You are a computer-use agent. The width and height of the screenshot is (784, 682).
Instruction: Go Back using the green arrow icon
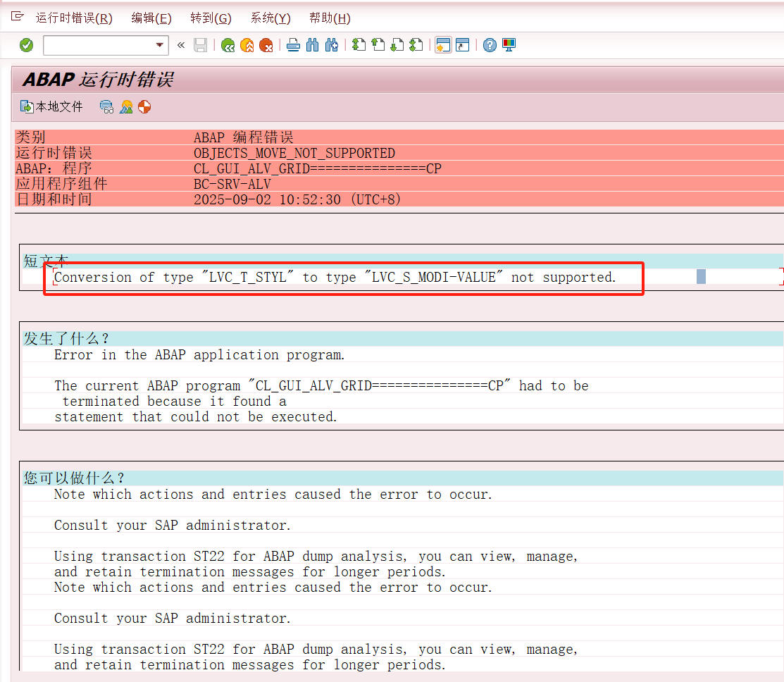point(228,46)
